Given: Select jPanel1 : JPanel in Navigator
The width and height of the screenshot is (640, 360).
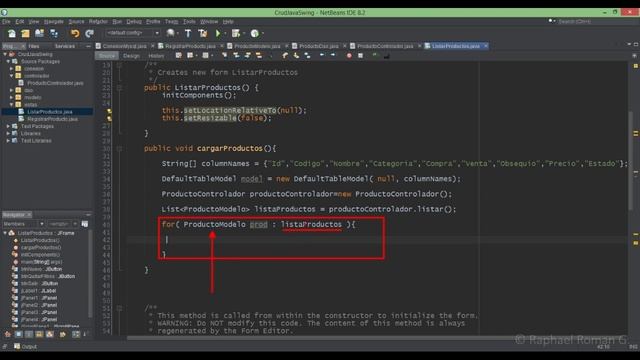Looking at the screenshot, I should click(39, 298).
